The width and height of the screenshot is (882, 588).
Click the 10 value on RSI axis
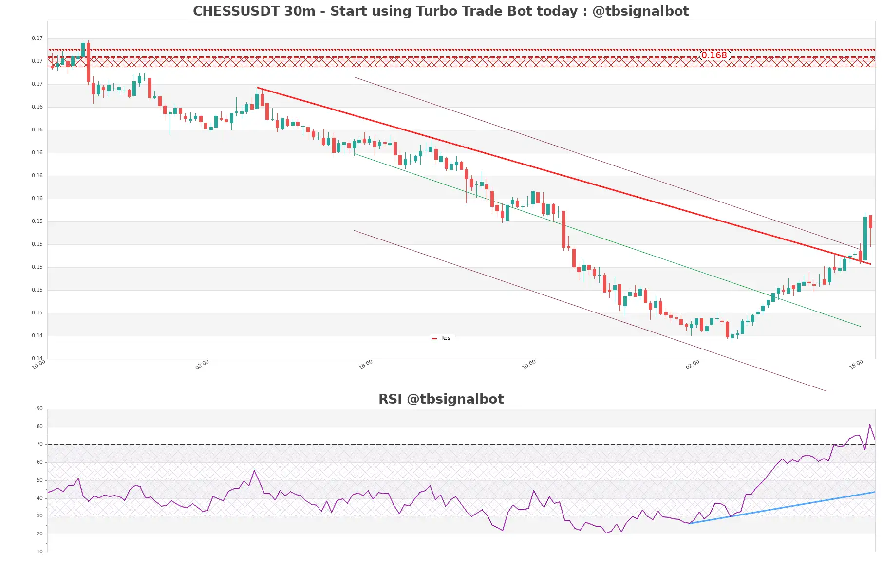coord(39,551)
